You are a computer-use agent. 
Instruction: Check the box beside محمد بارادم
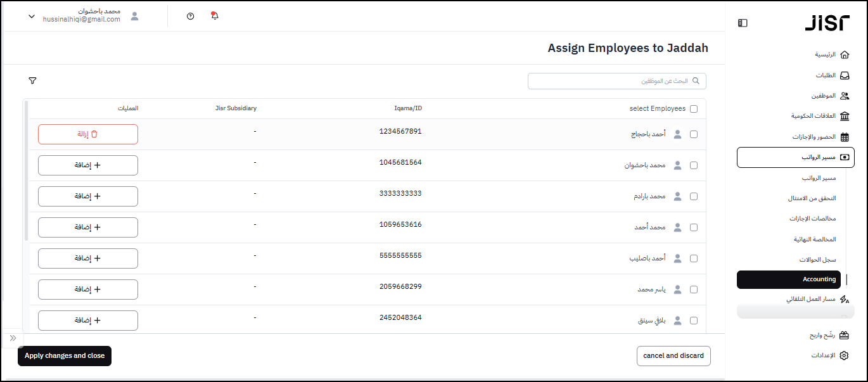coord(694,196)
